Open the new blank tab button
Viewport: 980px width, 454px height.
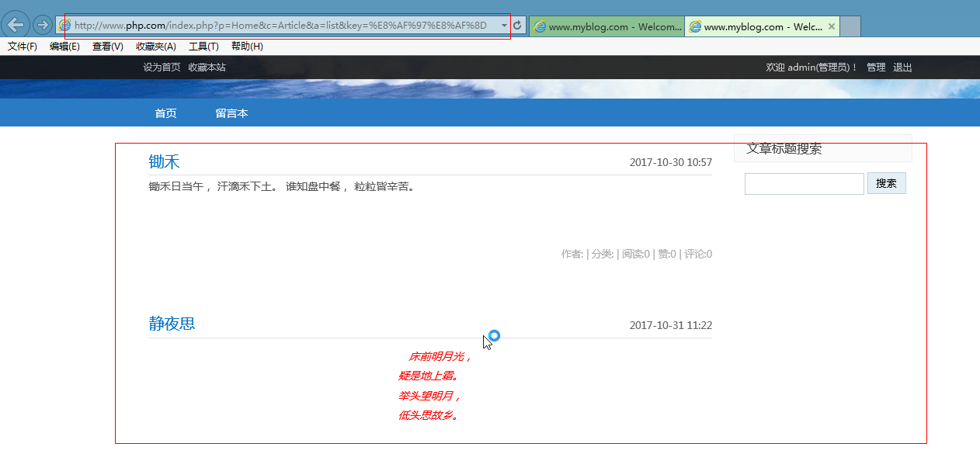pos(850,26)
